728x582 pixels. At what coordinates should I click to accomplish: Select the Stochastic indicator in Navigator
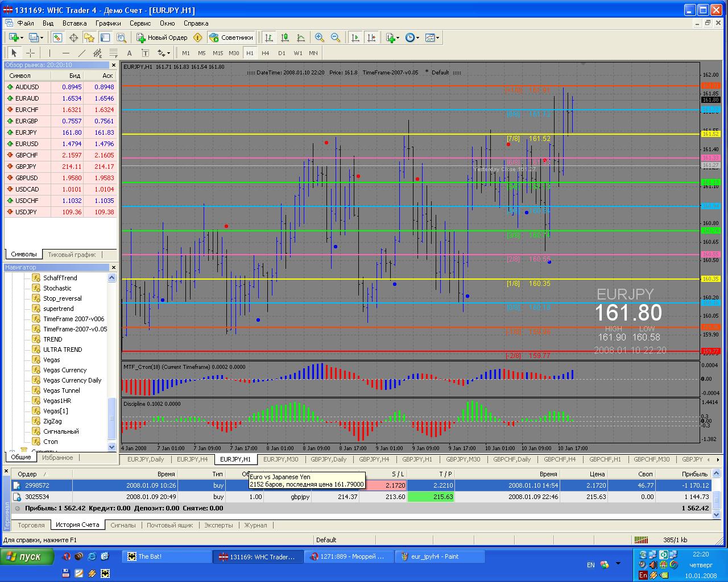pyautogui.click(x=57, y=288)
